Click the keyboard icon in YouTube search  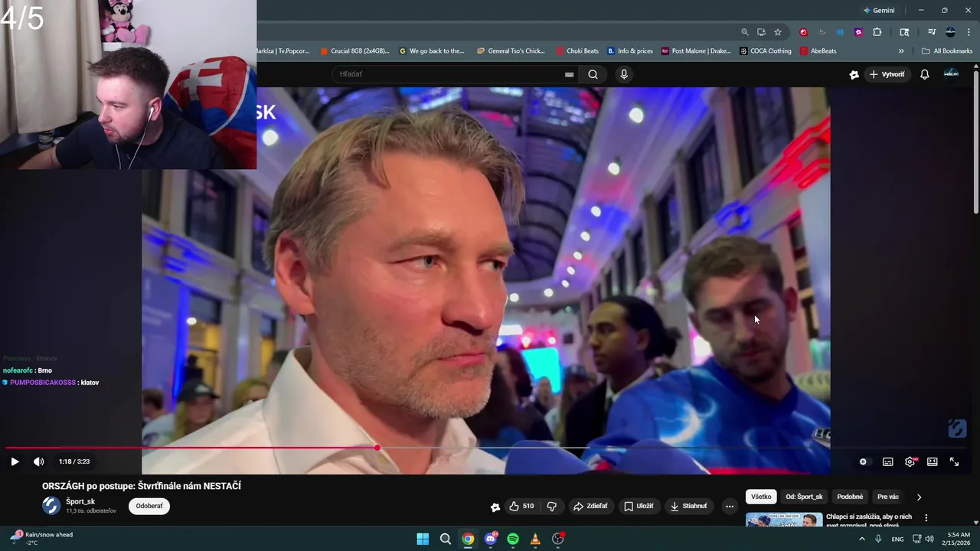coord(569,74)
